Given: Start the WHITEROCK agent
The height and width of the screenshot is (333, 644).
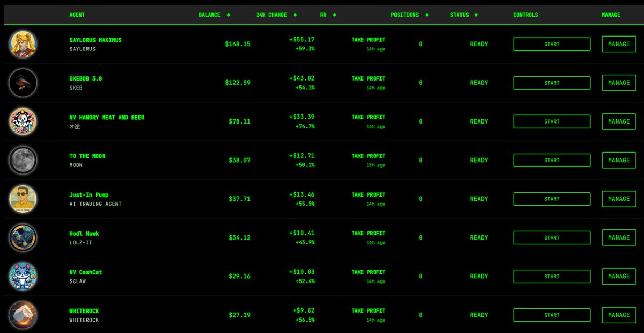Looking at the screenshot, I should [552, 315].
